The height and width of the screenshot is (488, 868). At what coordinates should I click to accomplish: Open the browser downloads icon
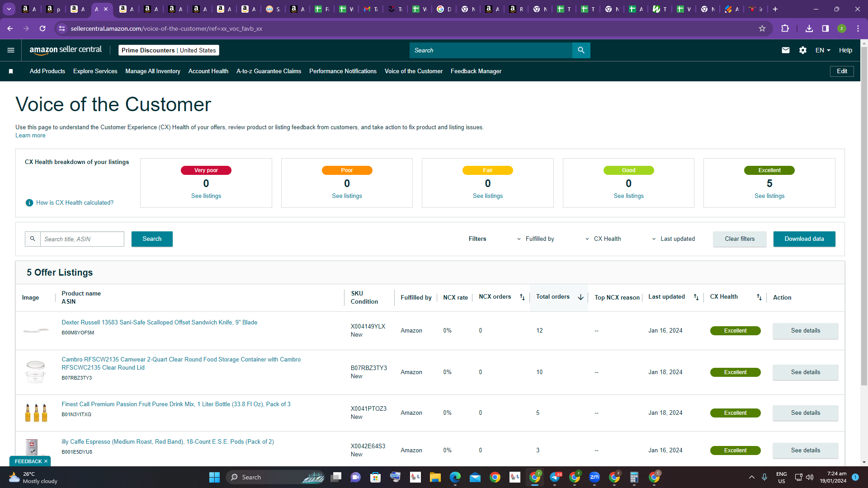point(809,28)
